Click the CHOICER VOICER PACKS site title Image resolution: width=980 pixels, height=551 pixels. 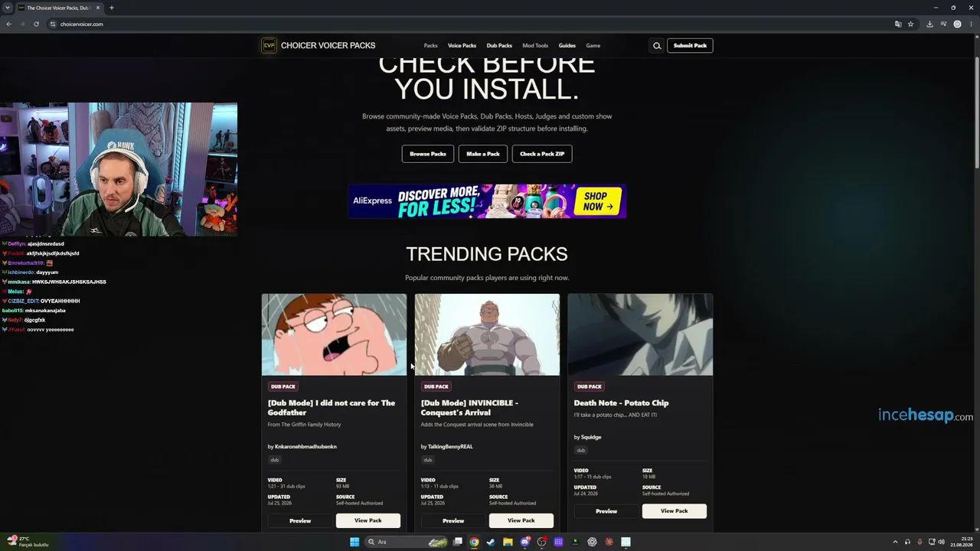(x=328, y=46)
